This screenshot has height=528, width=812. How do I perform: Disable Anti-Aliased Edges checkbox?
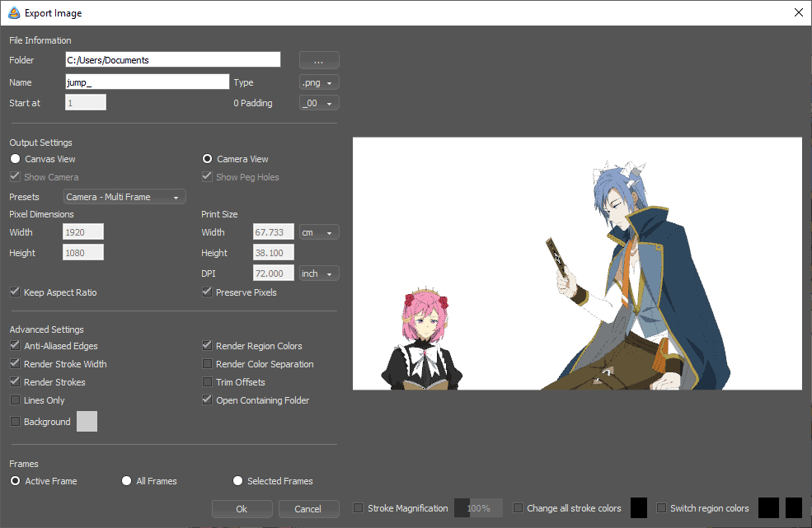[x=15, y=345]
